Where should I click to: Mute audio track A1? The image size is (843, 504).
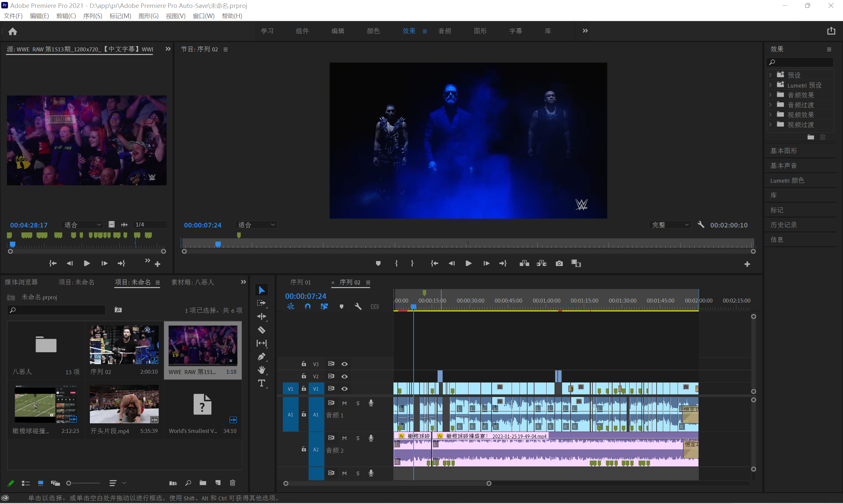[x=344, y=403]
